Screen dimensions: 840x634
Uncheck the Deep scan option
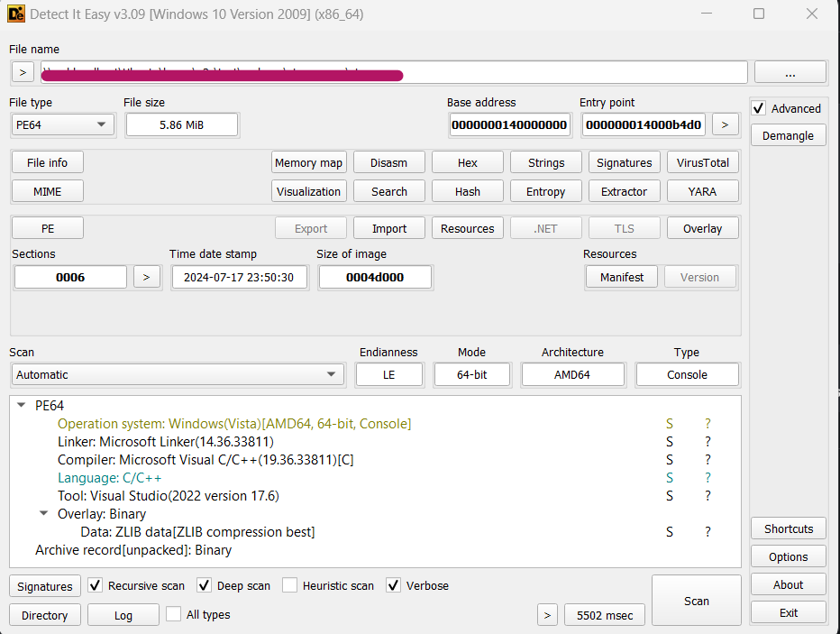click(204, 585)
